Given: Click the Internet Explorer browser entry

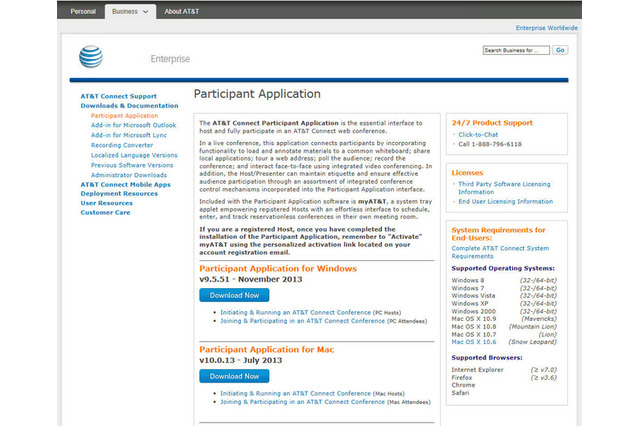Looking at the screenshot, I should [x=477, y=370].
